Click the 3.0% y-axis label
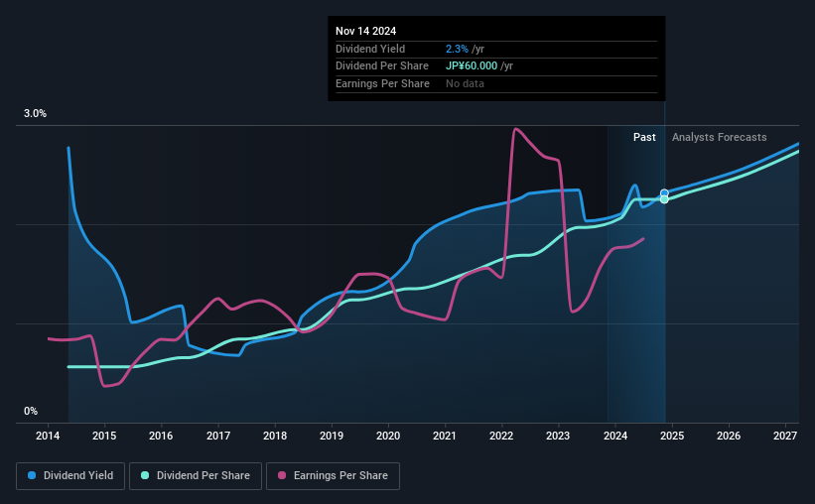815x504 pixels. [x=35, y=114]
